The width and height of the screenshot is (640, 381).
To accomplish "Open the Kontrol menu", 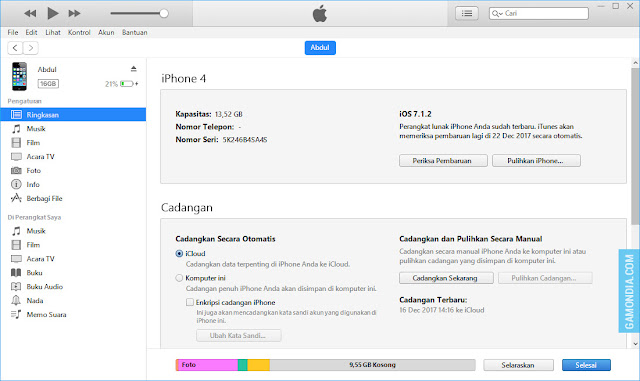I will [79, 32].
